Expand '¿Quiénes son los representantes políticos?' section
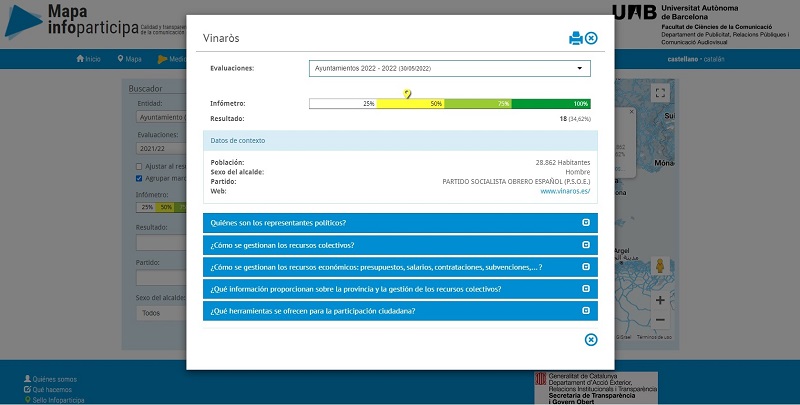 coord(400,222)
